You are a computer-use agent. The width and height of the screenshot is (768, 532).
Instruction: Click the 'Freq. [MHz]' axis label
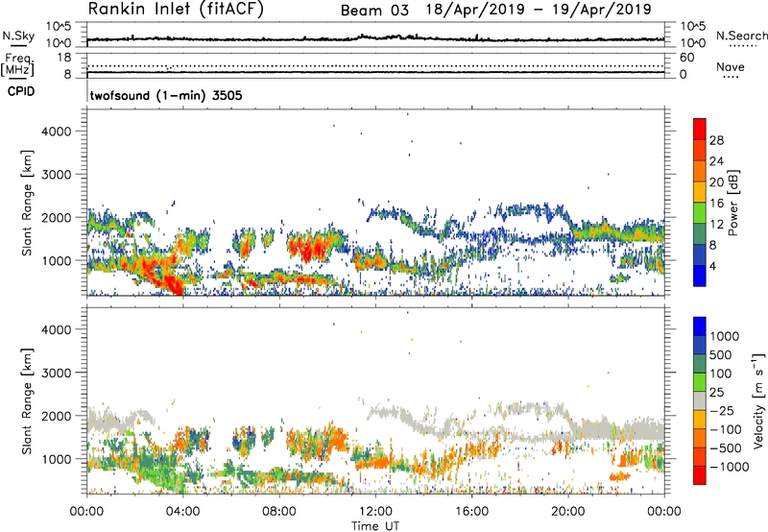[17, 65]
